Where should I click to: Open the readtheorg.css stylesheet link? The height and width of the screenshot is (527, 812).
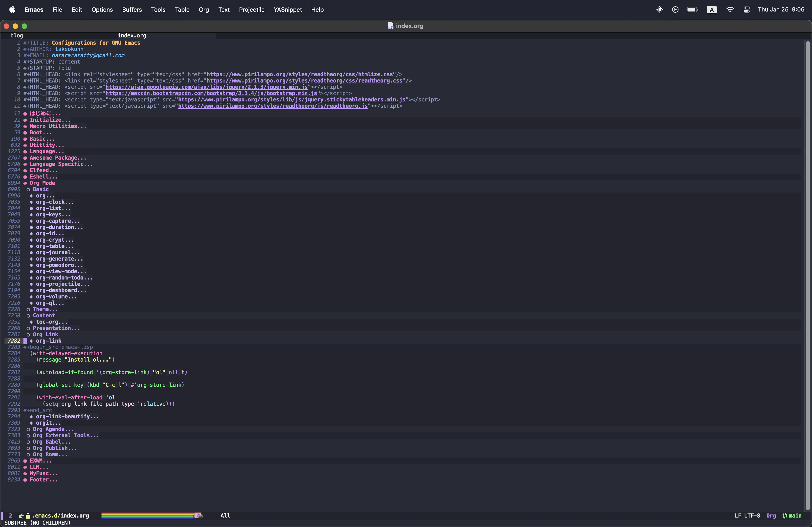(304, 81)
